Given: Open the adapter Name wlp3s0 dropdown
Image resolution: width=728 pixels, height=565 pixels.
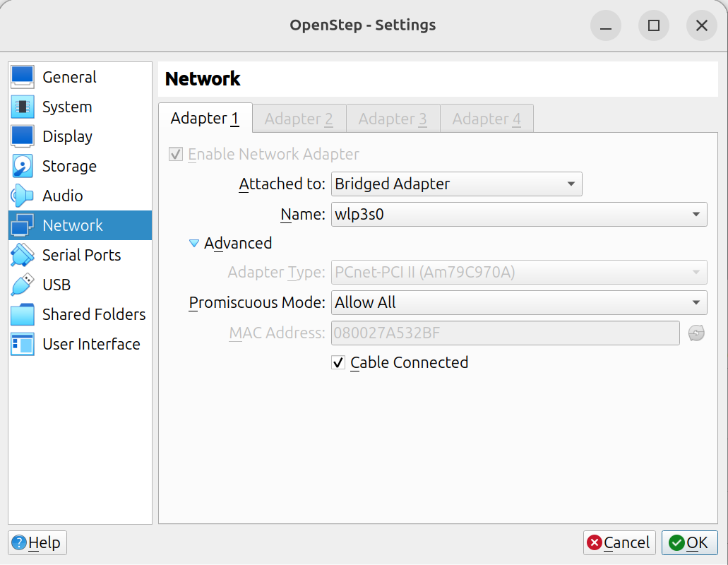Looking at the screenshot, I should click(x=518, y=214).
